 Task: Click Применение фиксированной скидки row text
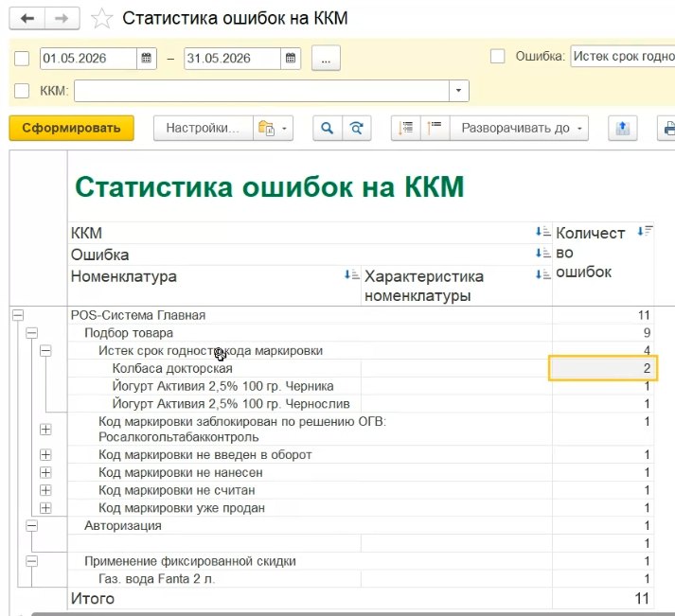pyautogui.click(x=190, y=561)
